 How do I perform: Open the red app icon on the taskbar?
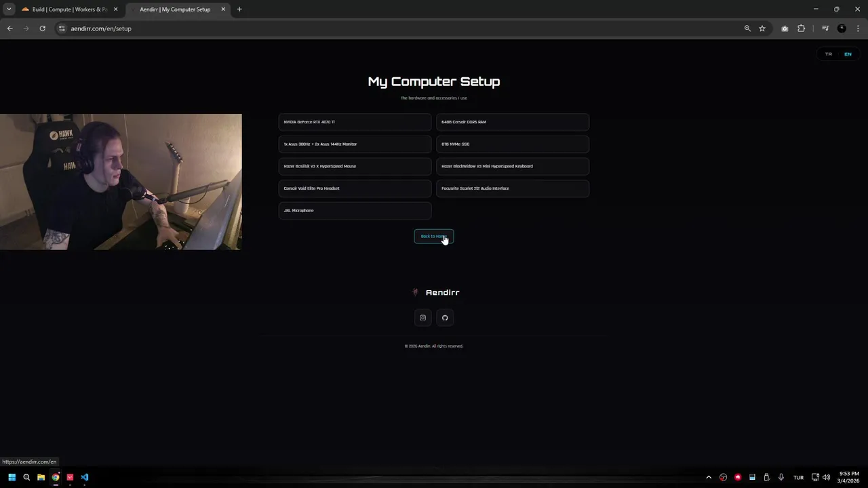click(70, 477)
